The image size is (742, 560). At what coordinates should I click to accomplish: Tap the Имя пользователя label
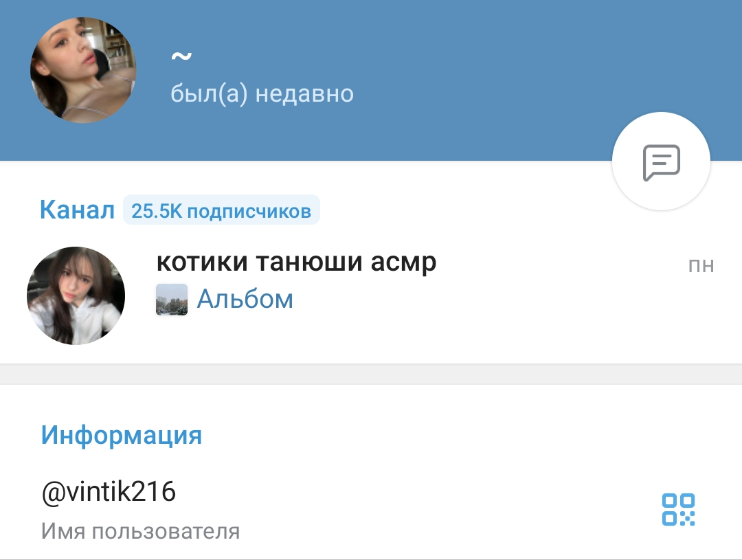pos(141,531)
